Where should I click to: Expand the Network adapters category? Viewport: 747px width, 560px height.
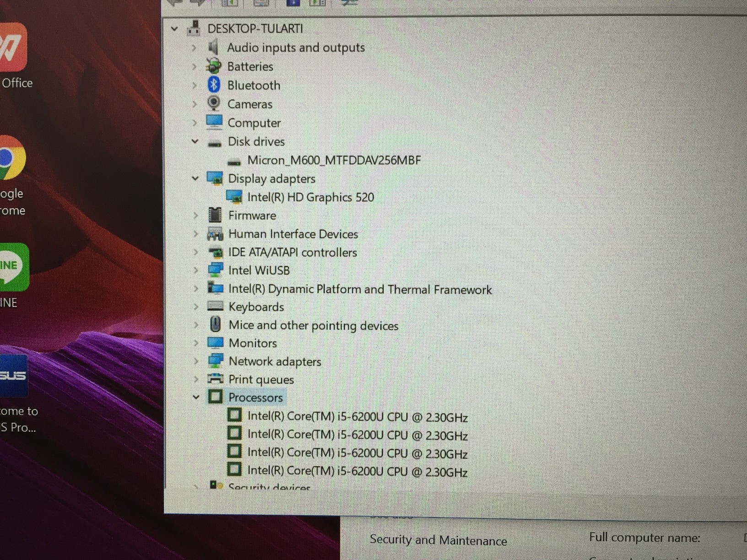pyautogui.click(x=196, y=361)
